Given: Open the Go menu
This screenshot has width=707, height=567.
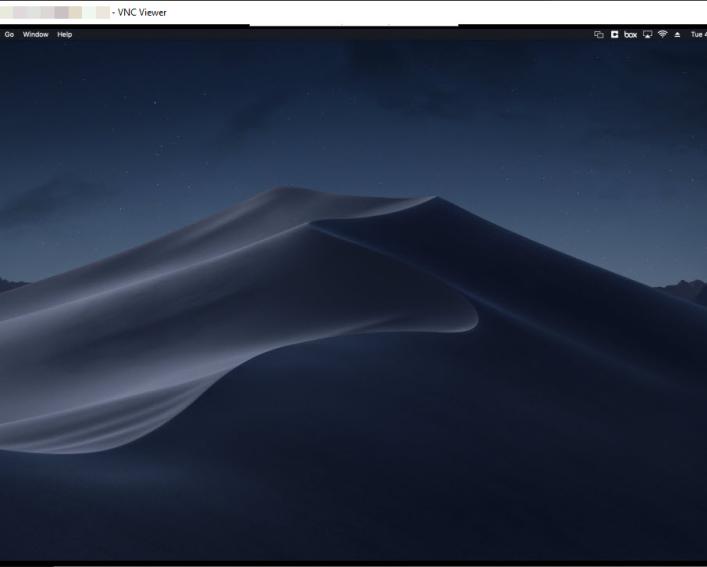Looking at the screenshot, I should click(9, 35).
